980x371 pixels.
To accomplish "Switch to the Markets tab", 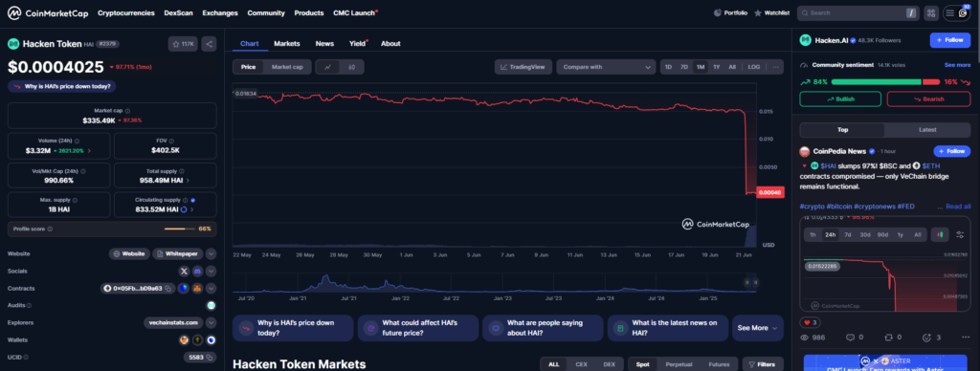I will click(287, 44).
